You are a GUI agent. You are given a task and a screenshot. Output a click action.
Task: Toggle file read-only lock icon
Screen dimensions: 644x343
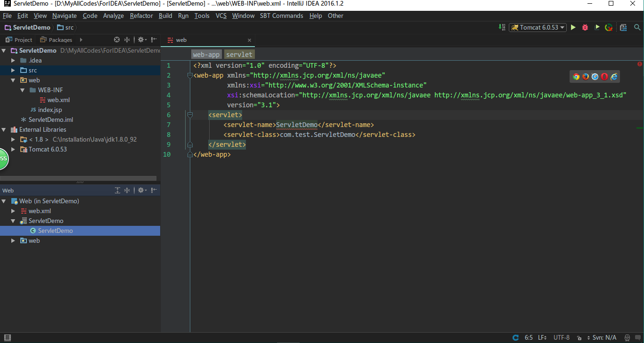tap(579, 338)
